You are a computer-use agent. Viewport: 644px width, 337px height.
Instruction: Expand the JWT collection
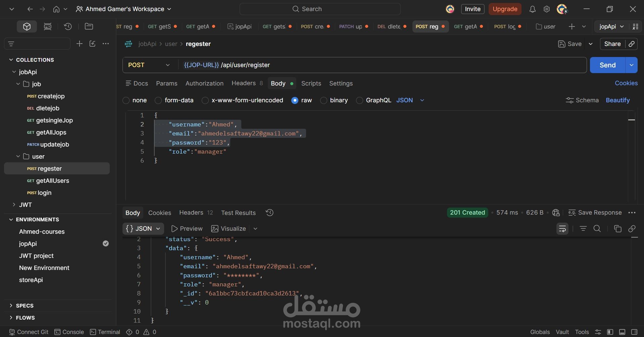[14, 205]
